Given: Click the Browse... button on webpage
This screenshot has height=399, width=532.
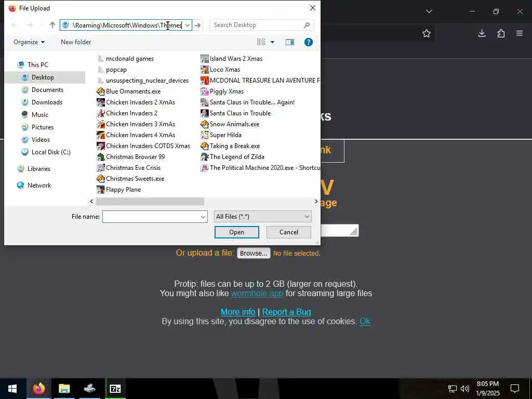Looking at the screenshot, I should 254,254.
